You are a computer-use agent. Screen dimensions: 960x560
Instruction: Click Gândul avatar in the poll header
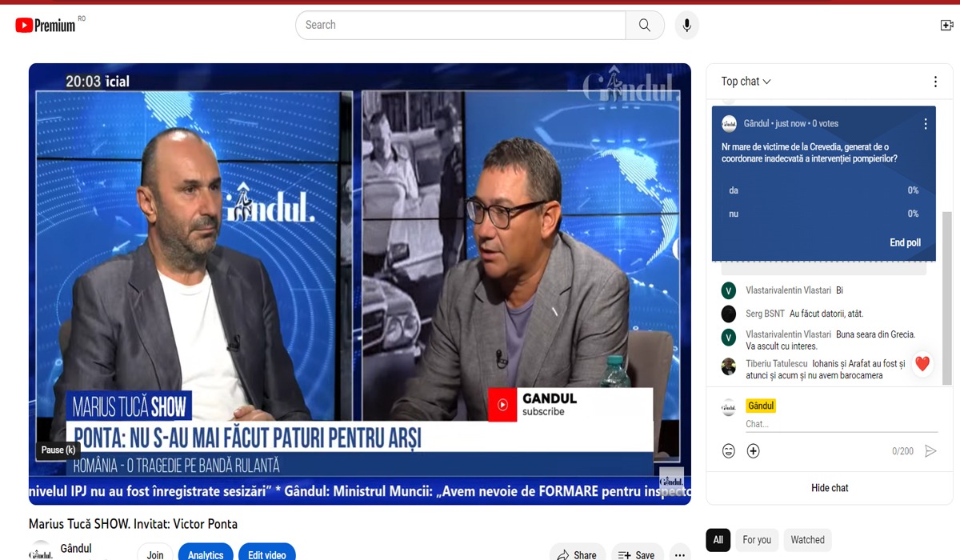729,123
